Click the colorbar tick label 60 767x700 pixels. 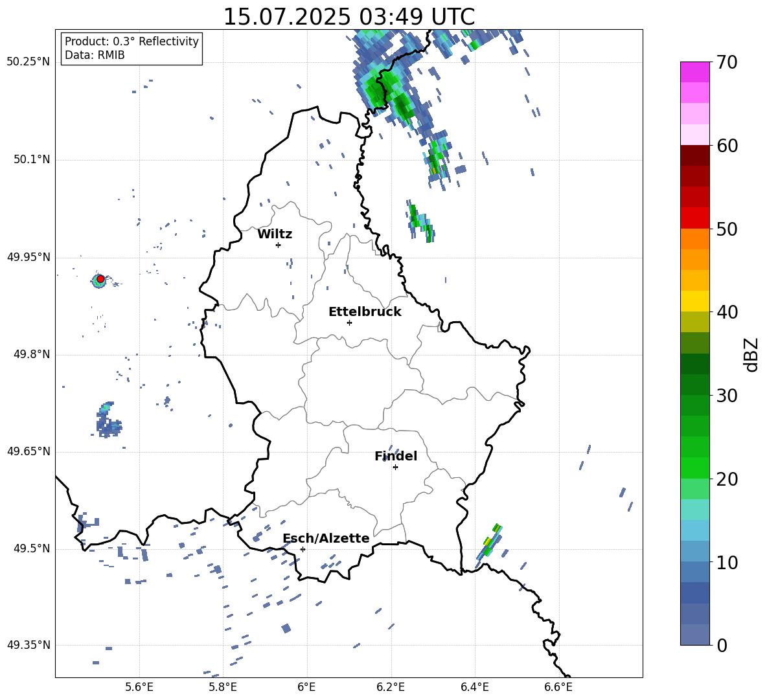pos(727,146)
